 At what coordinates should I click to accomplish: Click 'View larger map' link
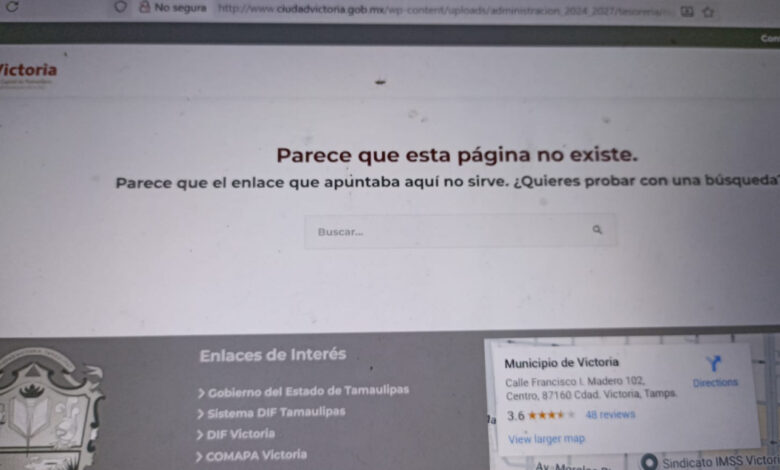[546, 438]
